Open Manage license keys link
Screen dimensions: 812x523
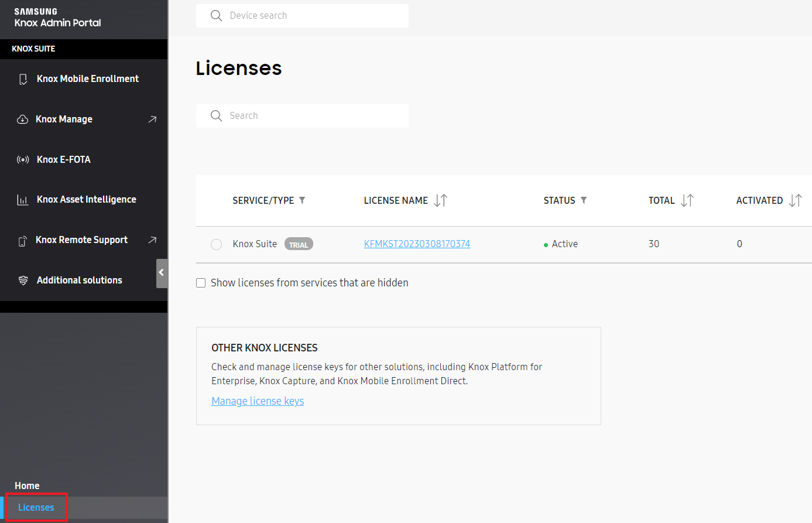click(258, 401)
